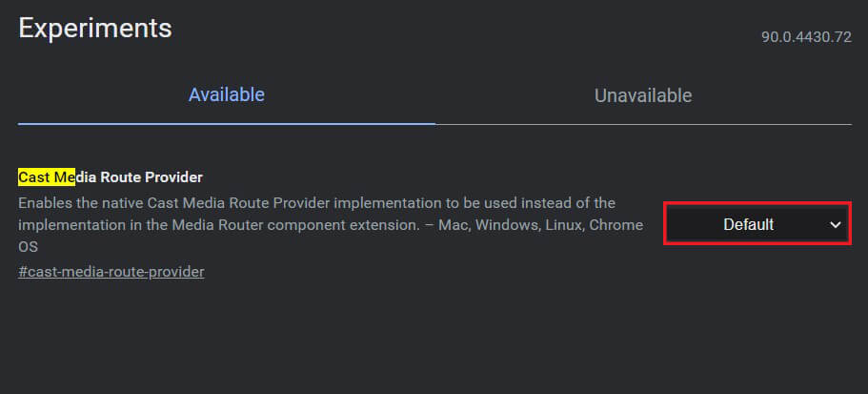The height and width of the screenshot is (394, 868).
Task: Click the "OS" text ending the description
Action: pyautogui.click(x=29, y=247)
